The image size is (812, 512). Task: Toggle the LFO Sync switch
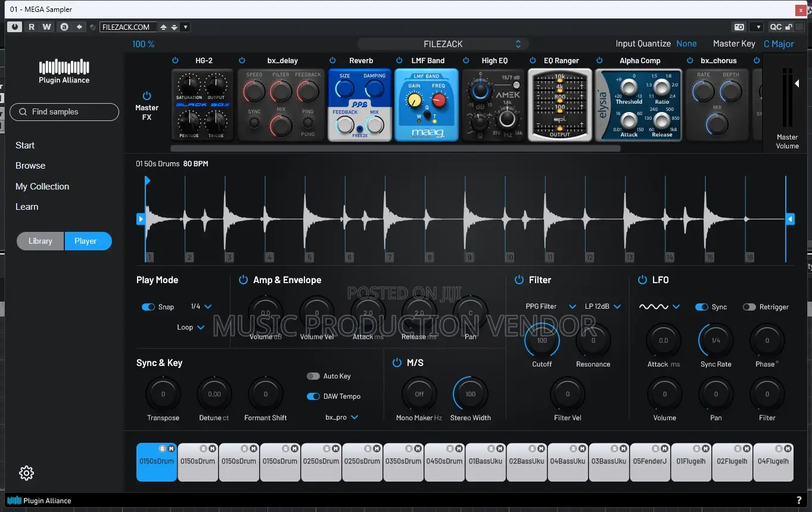(x=702, y=307)
